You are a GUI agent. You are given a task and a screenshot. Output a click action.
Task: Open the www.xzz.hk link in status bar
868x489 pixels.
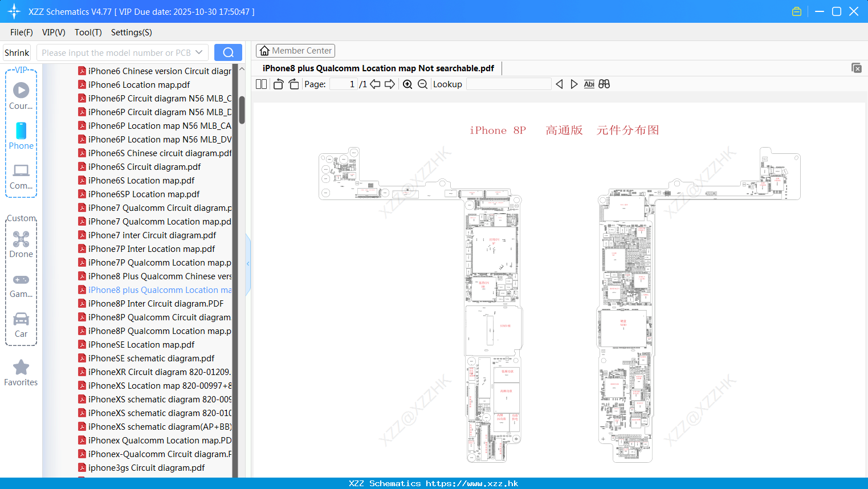pos(472,483)
